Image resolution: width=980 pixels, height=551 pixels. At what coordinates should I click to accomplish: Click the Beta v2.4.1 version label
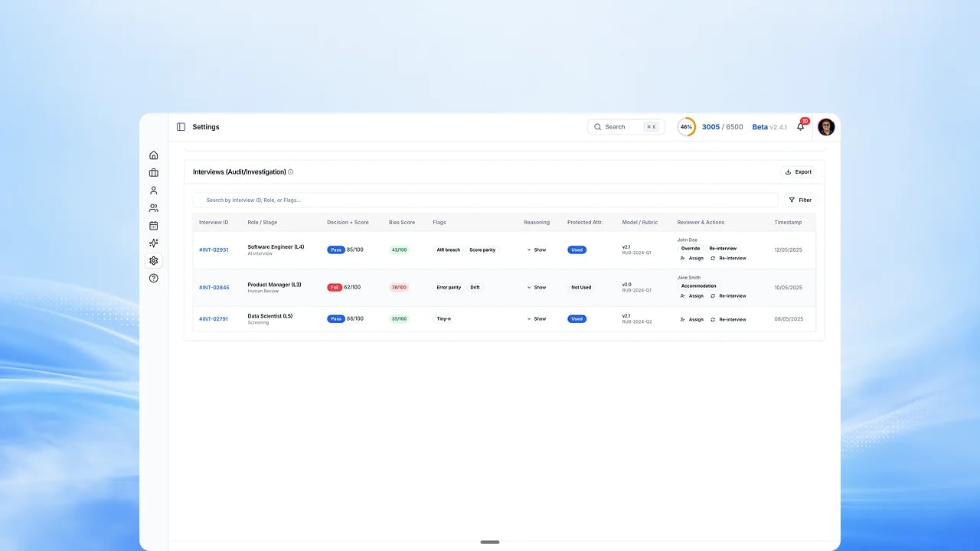[x=769, y=127]
